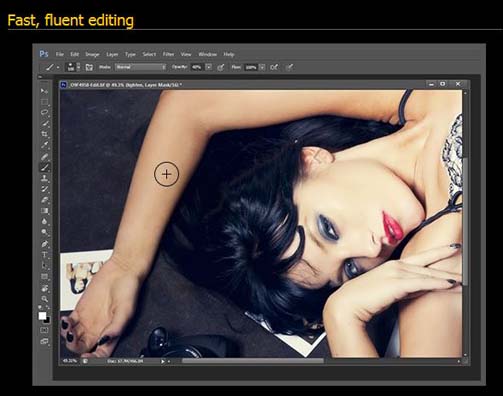Screen dimensions: 503x396
Task: Select the Blur tool
Action: [x=44, y=221]
